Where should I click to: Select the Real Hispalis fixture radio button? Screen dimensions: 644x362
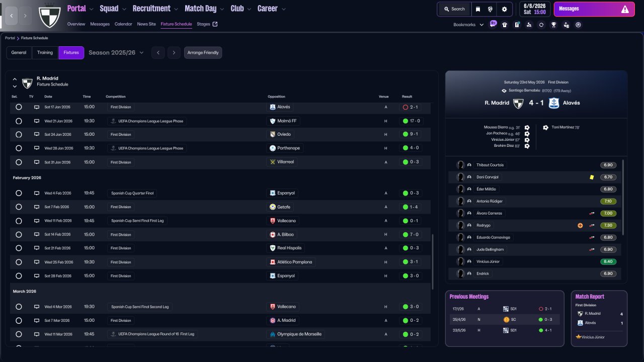(19, 248)
